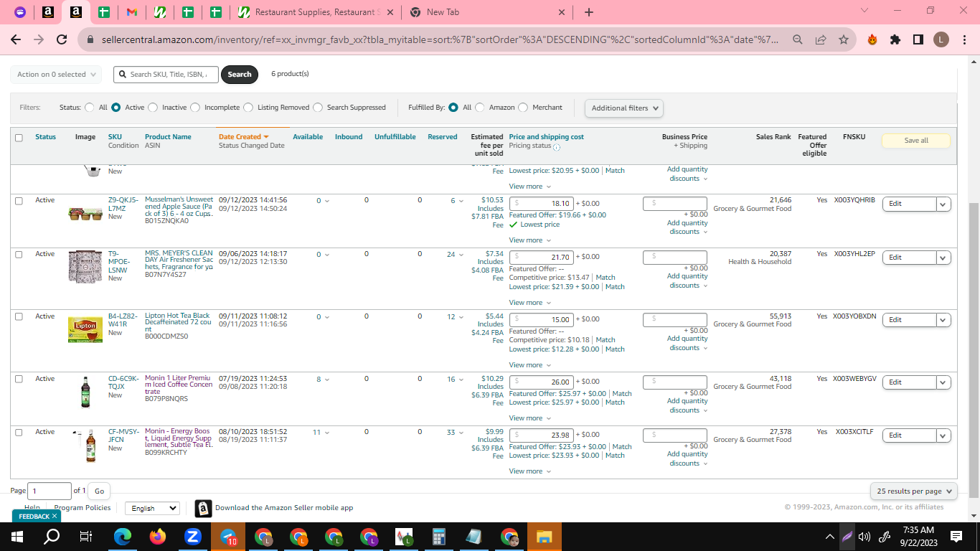The image size is (980, 551).
Task: Click the price field showing 18.10
Action: [541, 204]
